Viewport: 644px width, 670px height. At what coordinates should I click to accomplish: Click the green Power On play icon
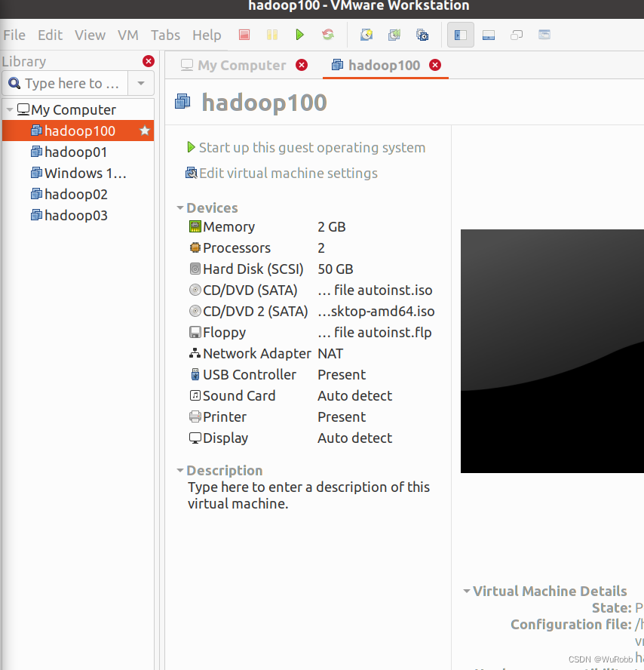pos(300,35)
